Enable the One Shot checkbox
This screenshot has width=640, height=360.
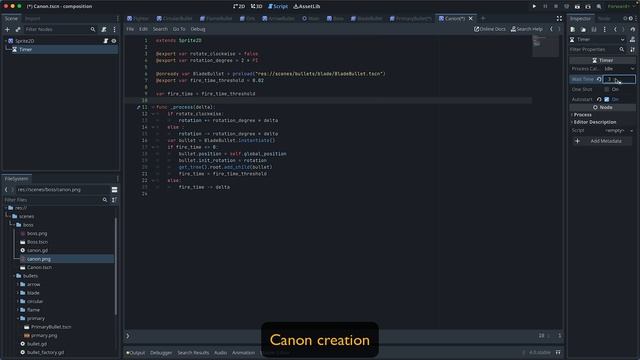(607, 89)
